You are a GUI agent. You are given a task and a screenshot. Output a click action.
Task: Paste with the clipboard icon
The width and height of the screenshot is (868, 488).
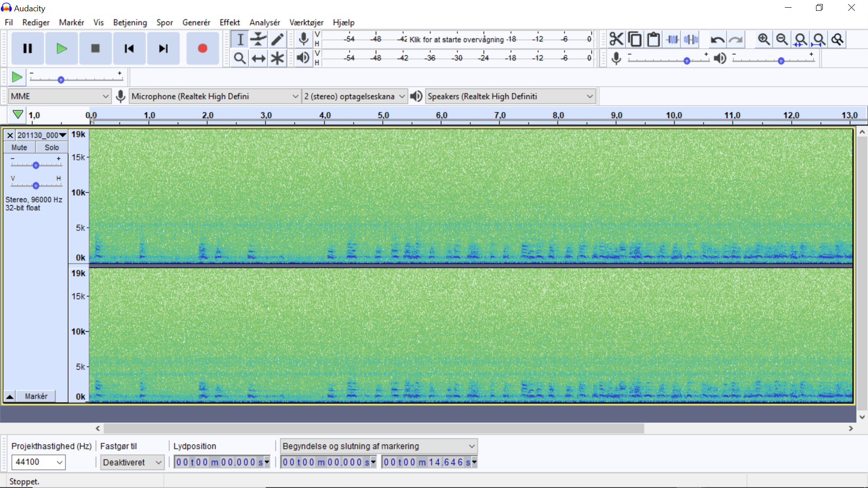click(653, 39)
